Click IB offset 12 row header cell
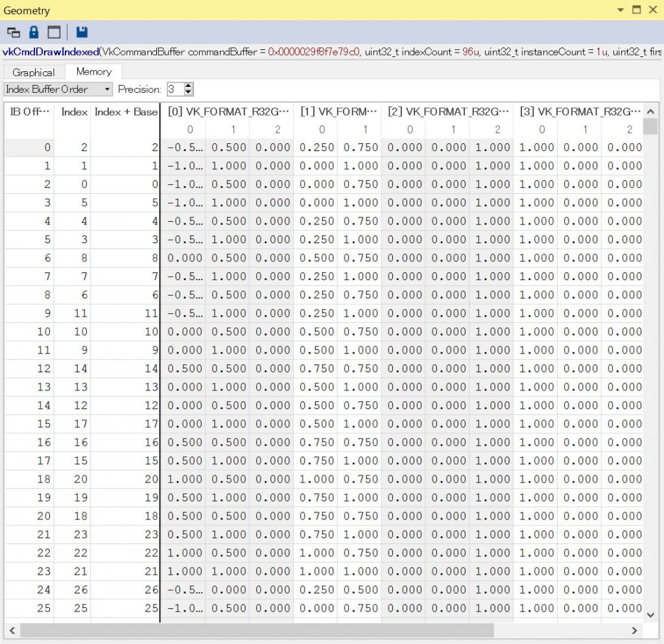 tap(29, 368)
